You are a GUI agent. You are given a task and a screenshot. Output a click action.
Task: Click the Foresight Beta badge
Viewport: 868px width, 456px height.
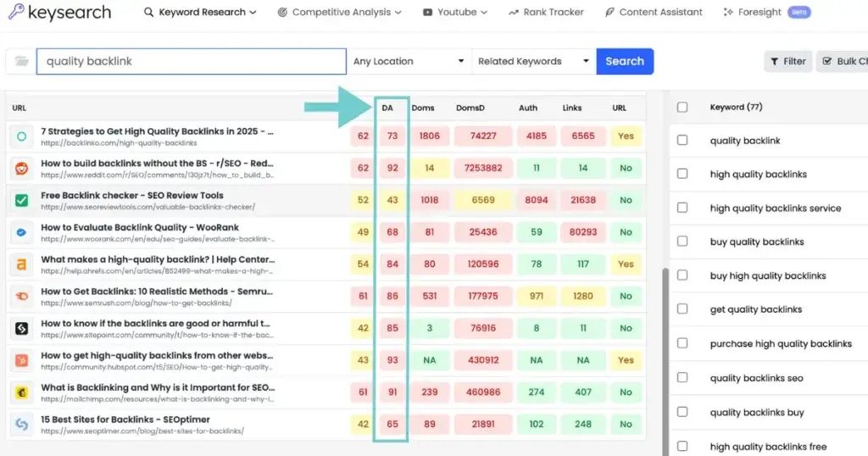pyautogui.click(x=798, y=12)
